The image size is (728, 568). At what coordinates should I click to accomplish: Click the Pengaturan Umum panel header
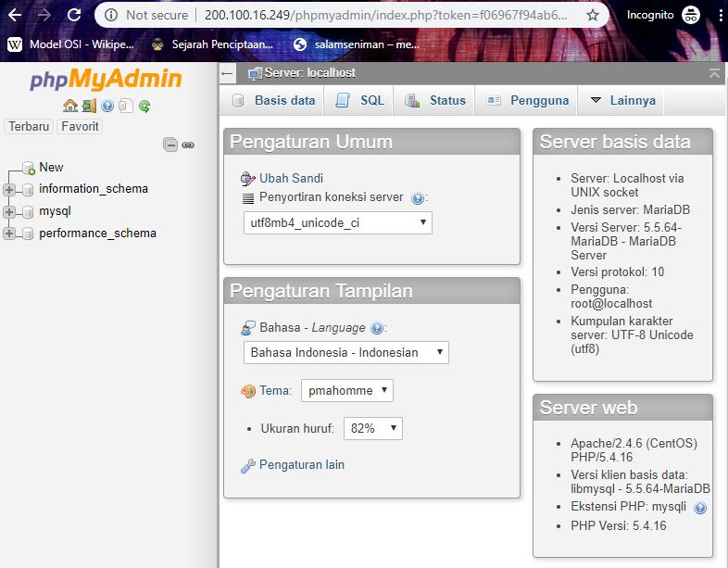point(371,142)
